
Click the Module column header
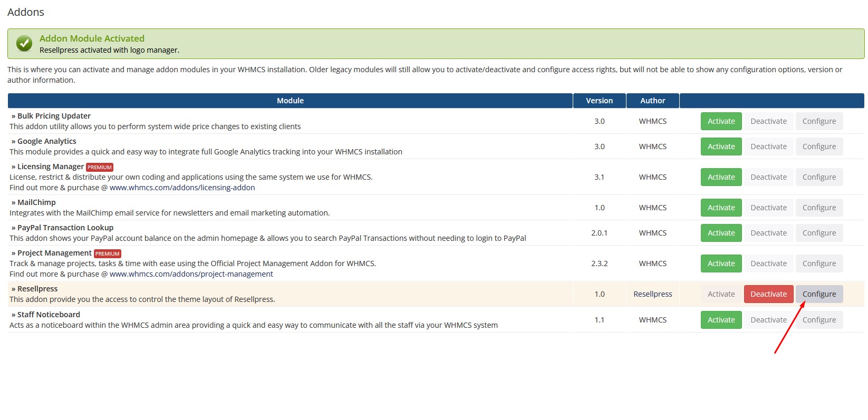click(290, 101)
